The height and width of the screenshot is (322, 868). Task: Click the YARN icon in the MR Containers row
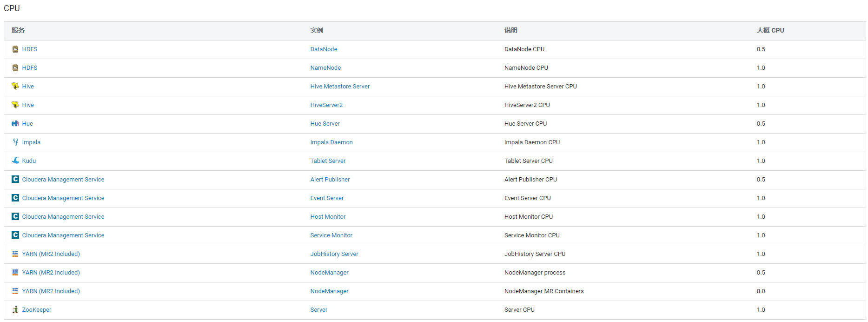(x=15, y=291)
